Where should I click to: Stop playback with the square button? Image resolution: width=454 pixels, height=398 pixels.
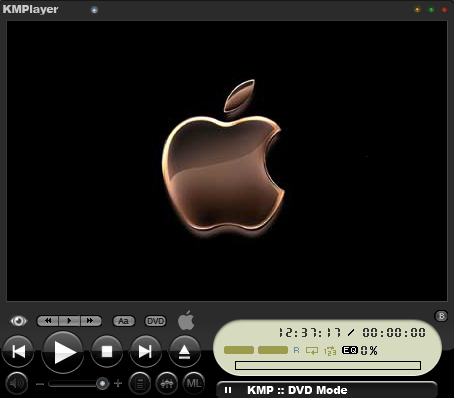point(107,351)
